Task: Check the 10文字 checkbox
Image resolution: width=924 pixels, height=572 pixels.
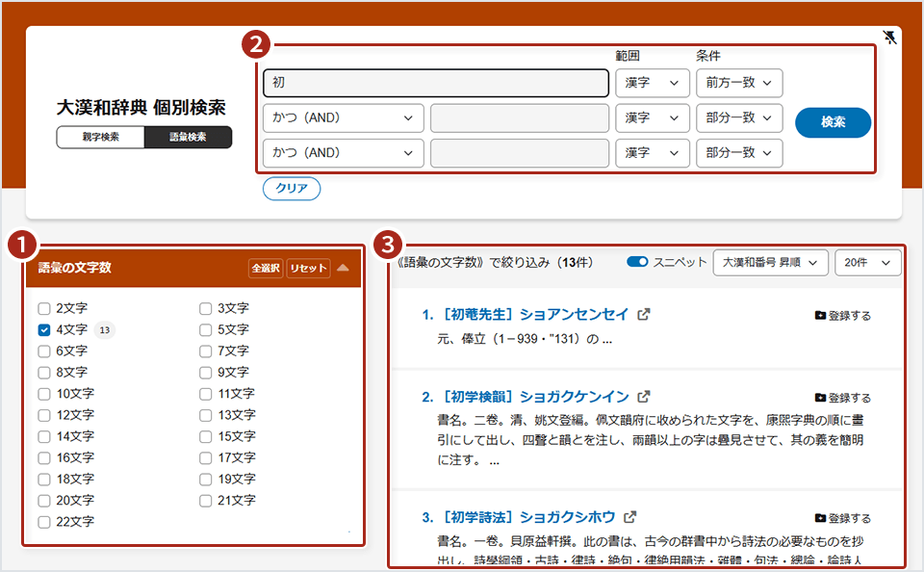Action: (44, 394)
